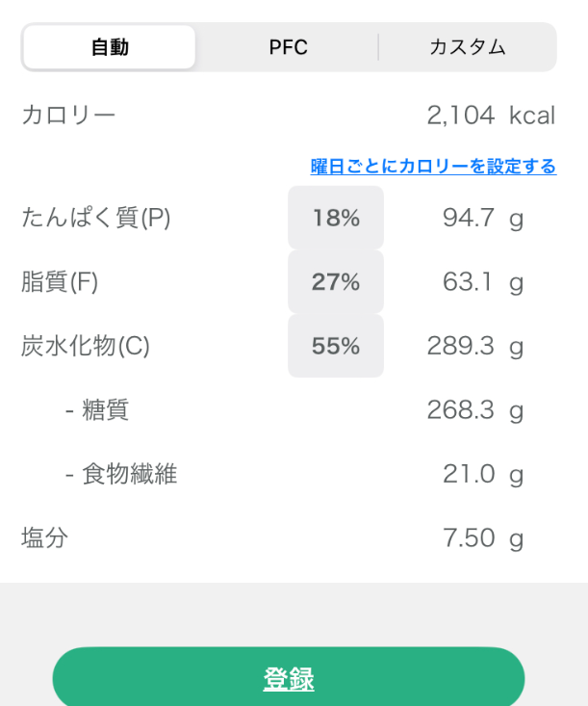Open the カスタム tab

[467, 47]
